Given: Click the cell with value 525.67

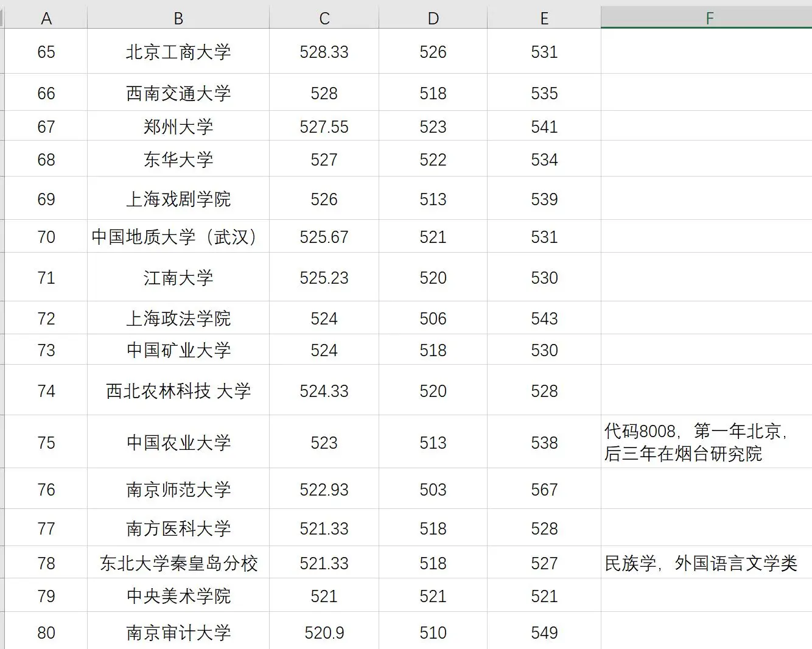Looking at the screenshot, I should [x=323, y=236].
